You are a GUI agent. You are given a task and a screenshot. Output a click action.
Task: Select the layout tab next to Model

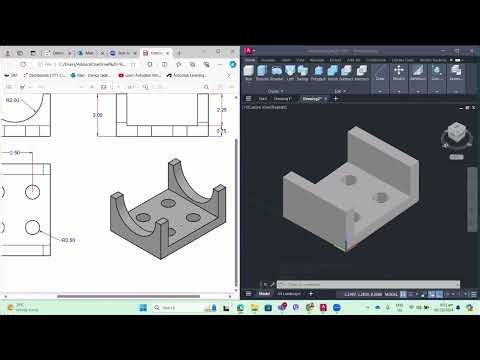(x=289, y=294)
